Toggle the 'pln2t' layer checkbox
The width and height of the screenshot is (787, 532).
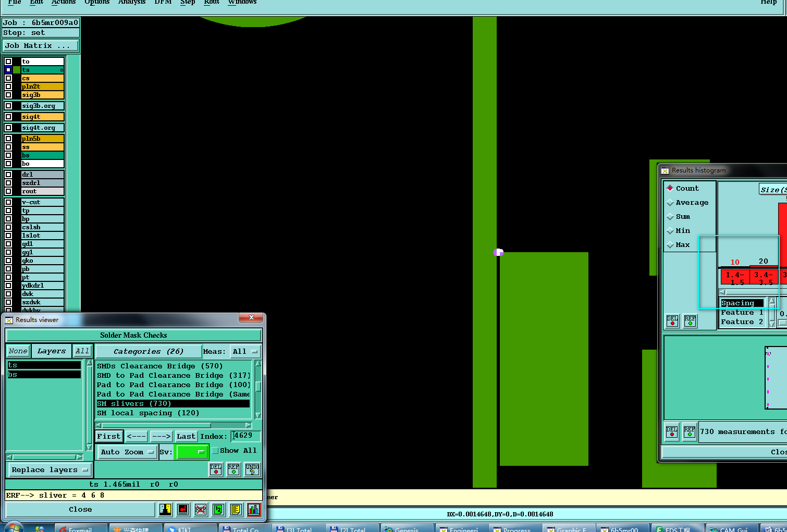tap(8, 86)
